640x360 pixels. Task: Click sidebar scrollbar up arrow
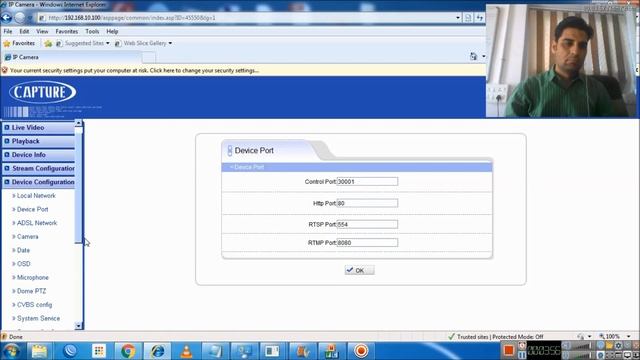pyautogui.click(x=79, y=123)
